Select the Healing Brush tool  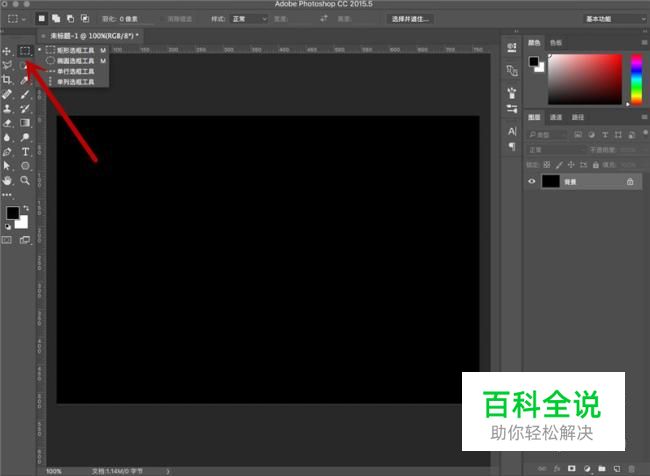coord(7,94)
